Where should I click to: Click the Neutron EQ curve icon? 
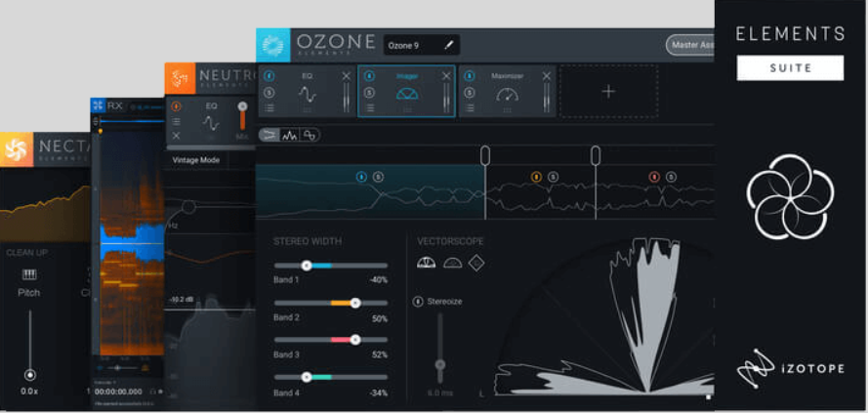coord(210,123)
